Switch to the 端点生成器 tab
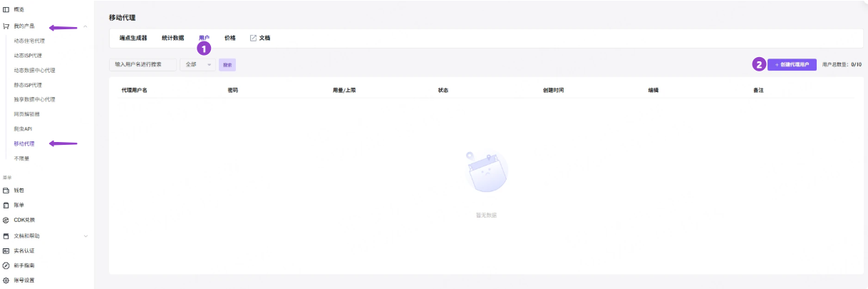 [133, 38]
